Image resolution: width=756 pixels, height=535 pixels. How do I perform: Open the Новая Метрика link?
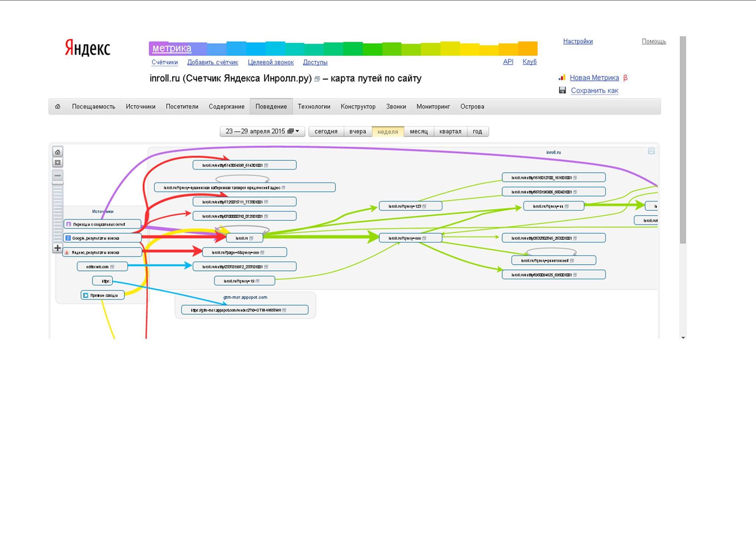pos(594,78)
